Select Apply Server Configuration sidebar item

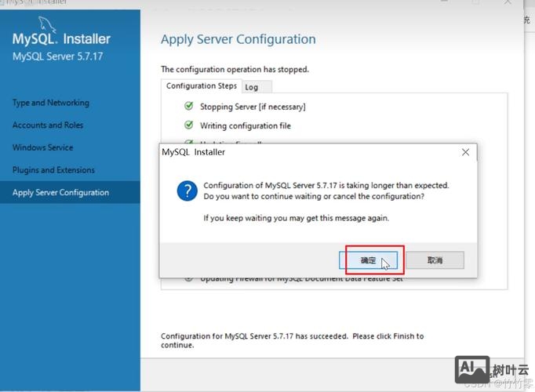click(61, 193)
